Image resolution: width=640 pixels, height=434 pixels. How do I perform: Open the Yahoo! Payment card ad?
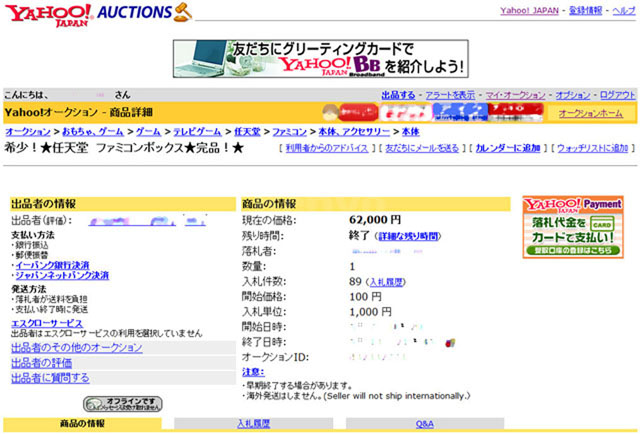pos(573,227)
